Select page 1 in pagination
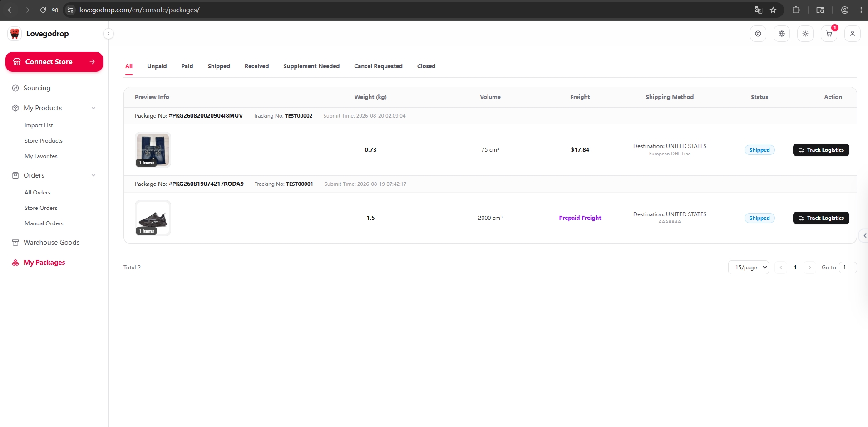The width and height of the screenshot is (868, 427). coord(795,268)
